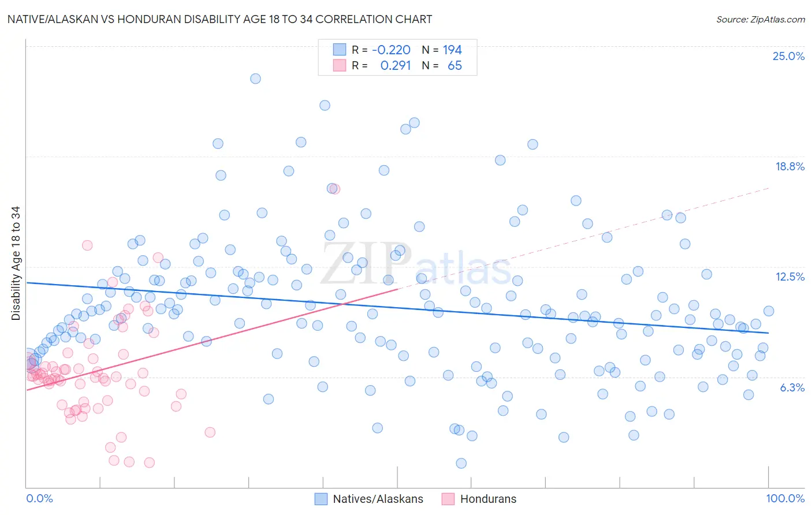Click the 0.0% x-axis label

pos(39,498)
